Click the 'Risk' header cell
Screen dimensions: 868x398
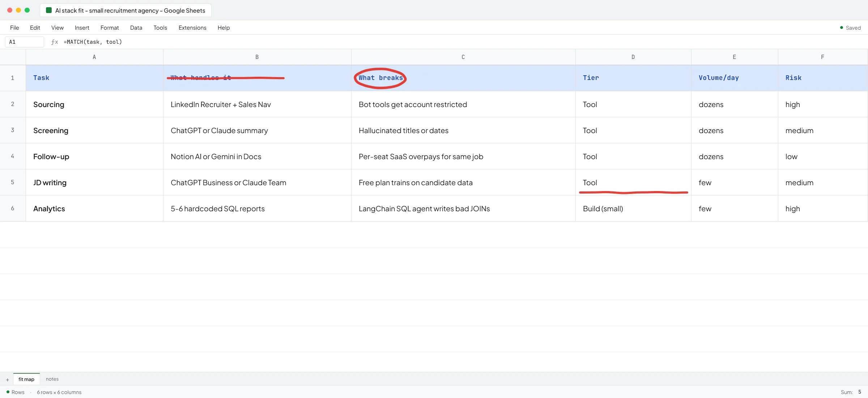(823, 78)
